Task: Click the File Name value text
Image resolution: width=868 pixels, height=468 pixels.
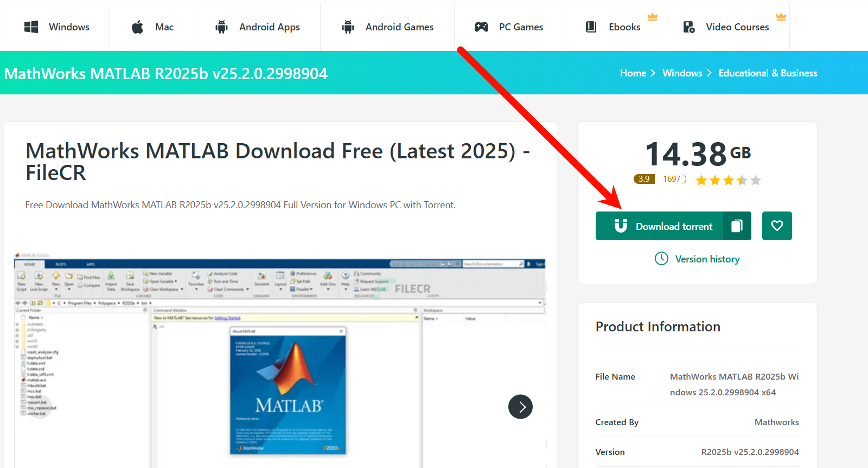Action: coord(734,384)
